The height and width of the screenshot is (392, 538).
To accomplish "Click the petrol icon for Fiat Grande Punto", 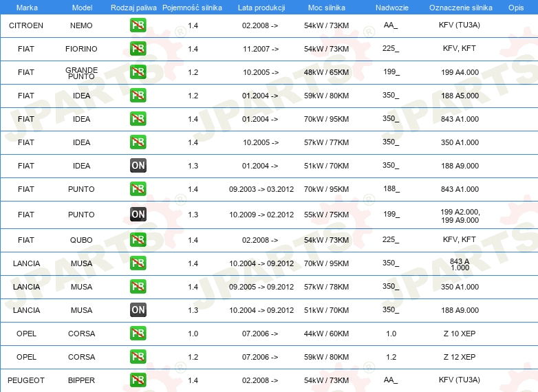I will 138,72.
